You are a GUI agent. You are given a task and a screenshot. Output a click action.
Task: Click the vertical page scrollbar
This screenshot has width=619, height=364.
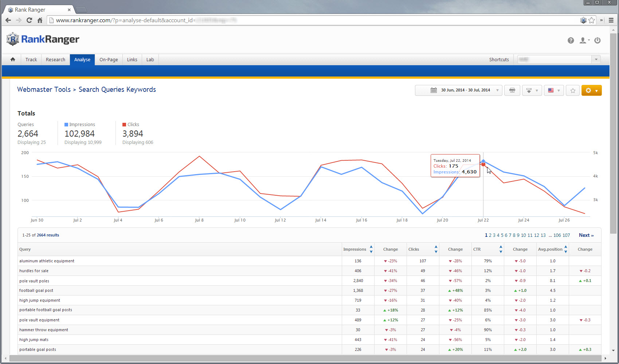(x=613, y=146)
